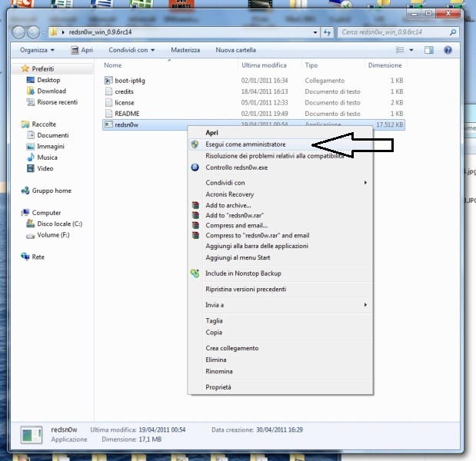Click the shield icon next to Esegui come amministratore

coord(195,144)
